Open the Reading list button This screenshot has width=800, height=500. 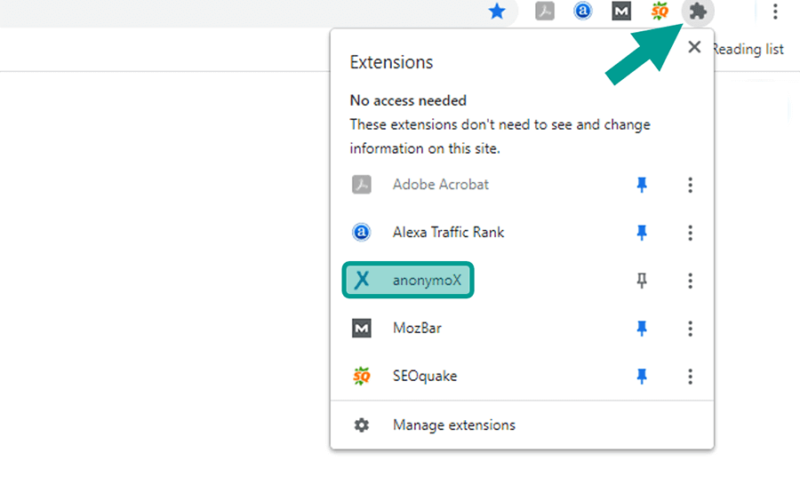748,49
